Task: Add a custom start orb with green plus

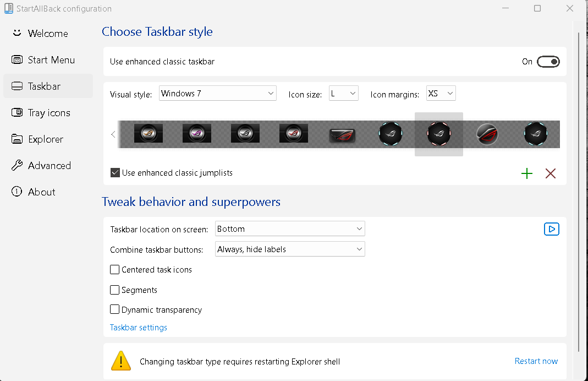Action: pos(527,173)
